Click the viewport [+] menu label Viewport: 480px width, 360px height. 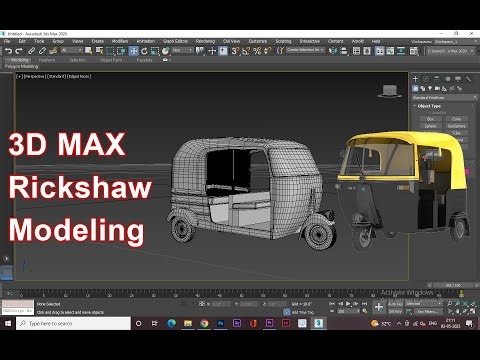pos(20,76)
